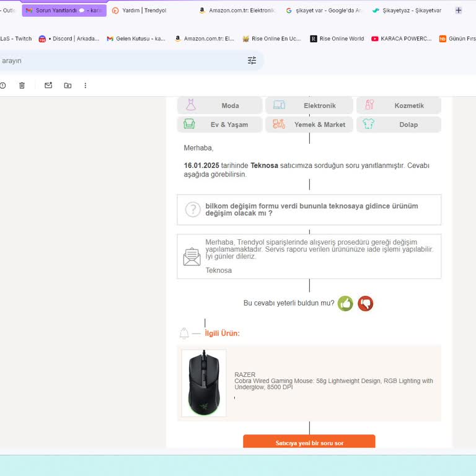Click Satıcıya yeni bir soru sor button
476x476 pixels.
click(x=309, y=442)
